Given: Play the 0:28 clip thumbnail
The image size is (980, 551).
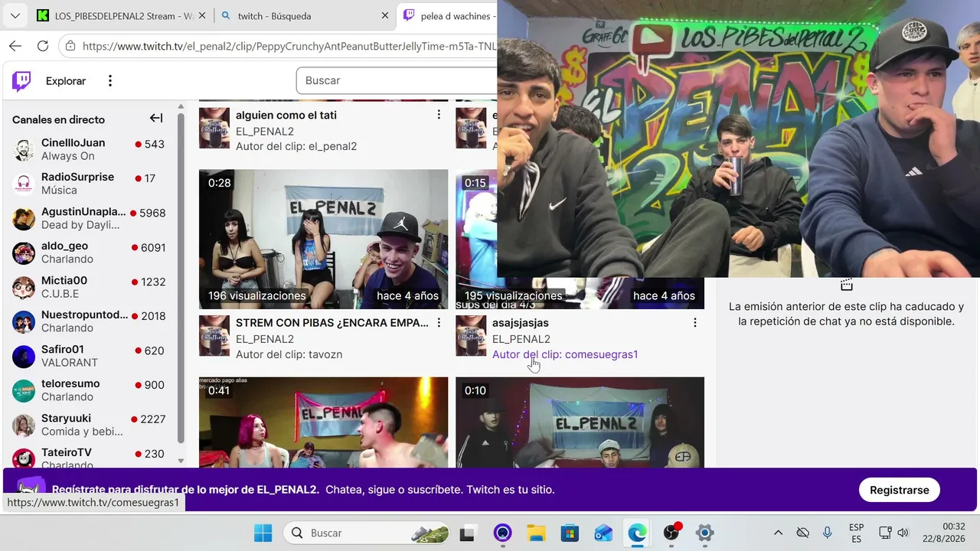Looking at the screenshot, I should click(323, 239).
